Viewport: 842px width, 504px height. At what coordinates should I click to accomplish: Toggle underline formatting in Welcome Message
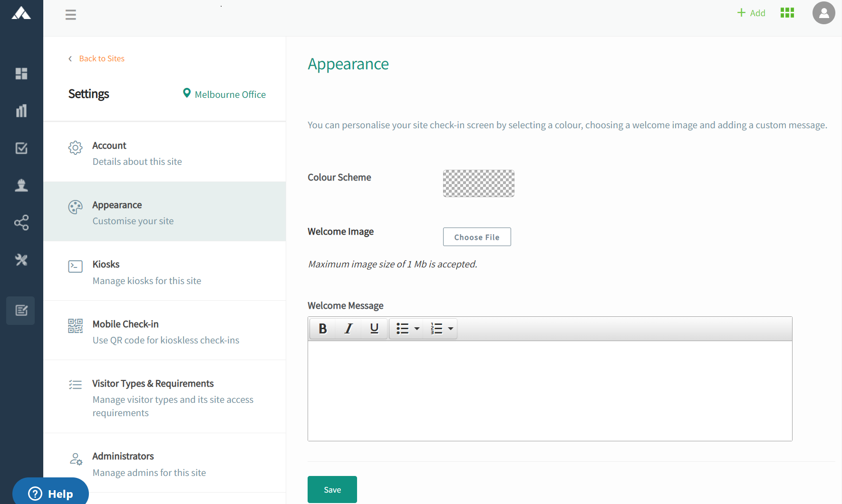click(x=374, y=329)
